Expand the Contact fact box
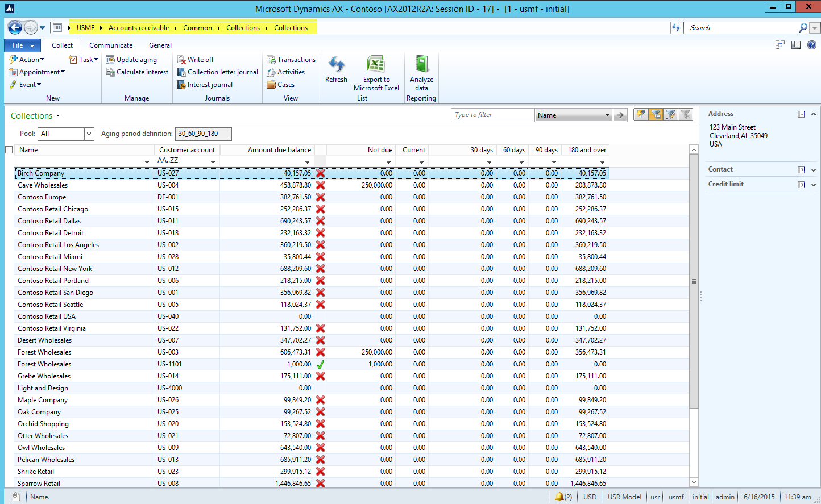This screenshot has width=821, height=504. [814, 170]
